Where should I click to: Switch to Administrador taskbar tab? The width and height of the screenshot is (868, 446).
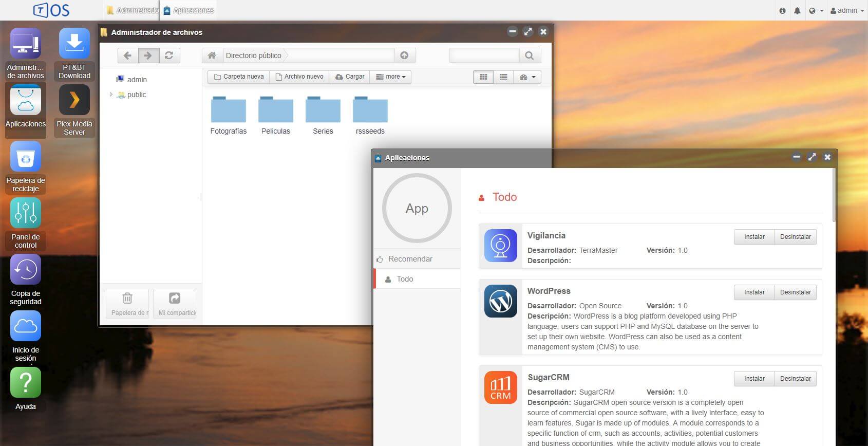coord(133,10)
